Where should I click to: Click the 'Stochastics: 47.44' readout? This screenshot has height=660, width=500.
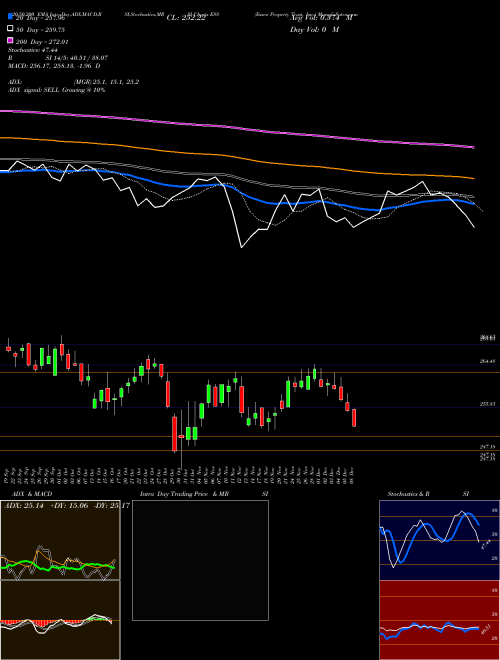(x=32, y=50)
